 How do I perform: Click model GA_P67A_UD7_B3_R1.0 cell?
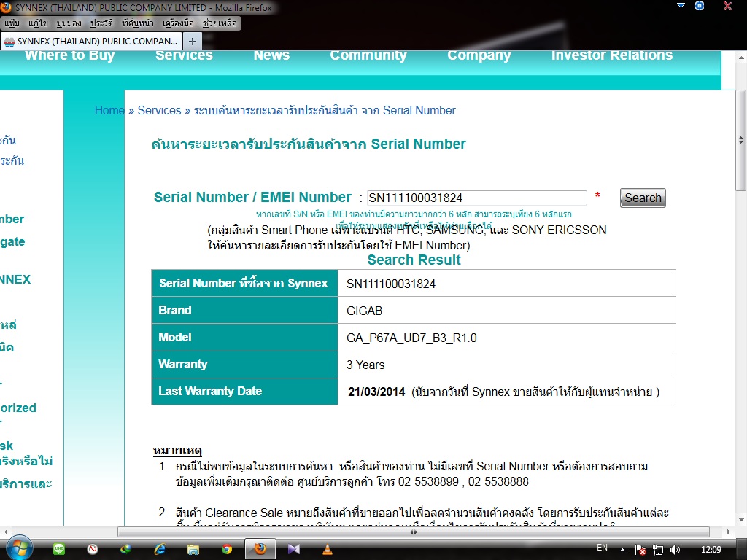(506, 338)
